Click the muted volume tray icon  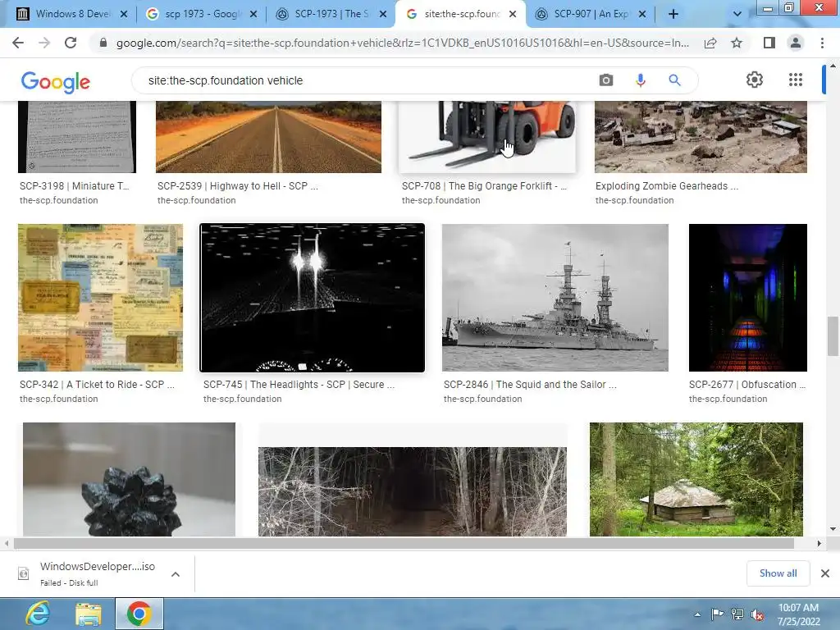pos(757,614)
